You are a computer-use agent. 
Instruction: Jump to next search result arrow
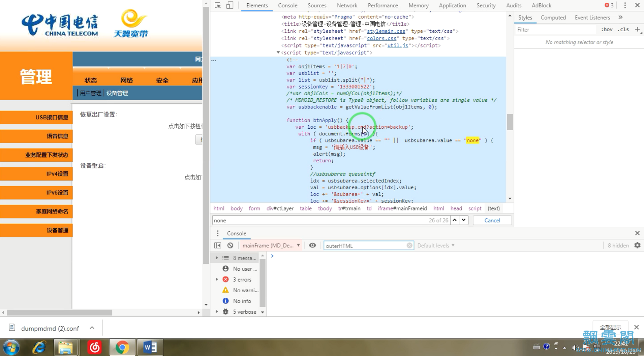pyautogui.click(x=464, y=220)
